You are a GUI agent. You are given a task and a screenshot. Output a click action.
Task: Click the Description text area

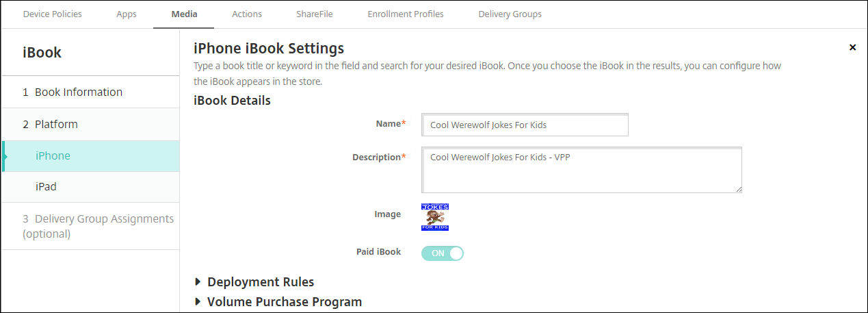[x=581, y=170]
